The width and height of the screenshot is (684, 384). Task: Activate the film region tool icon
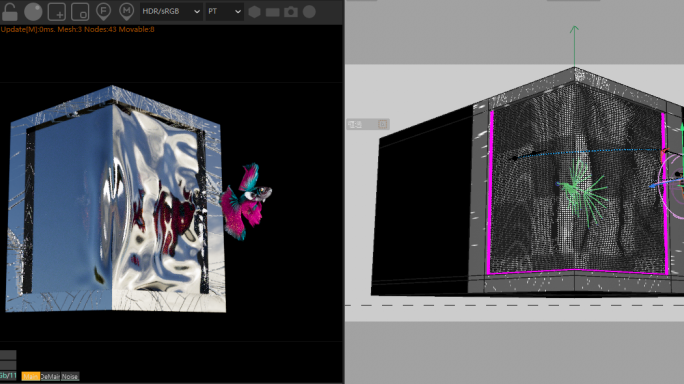(x=80, y=12)
